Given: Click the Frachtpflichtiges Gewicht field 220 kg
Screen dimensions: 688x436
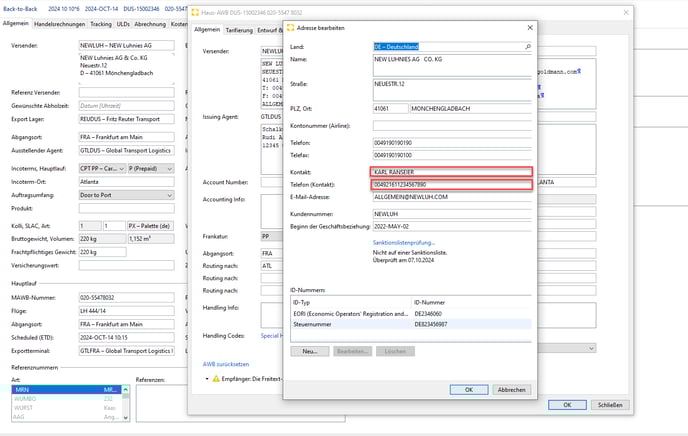Looking at the screenshot, I should pyautogui.click(x=103, y=252).
